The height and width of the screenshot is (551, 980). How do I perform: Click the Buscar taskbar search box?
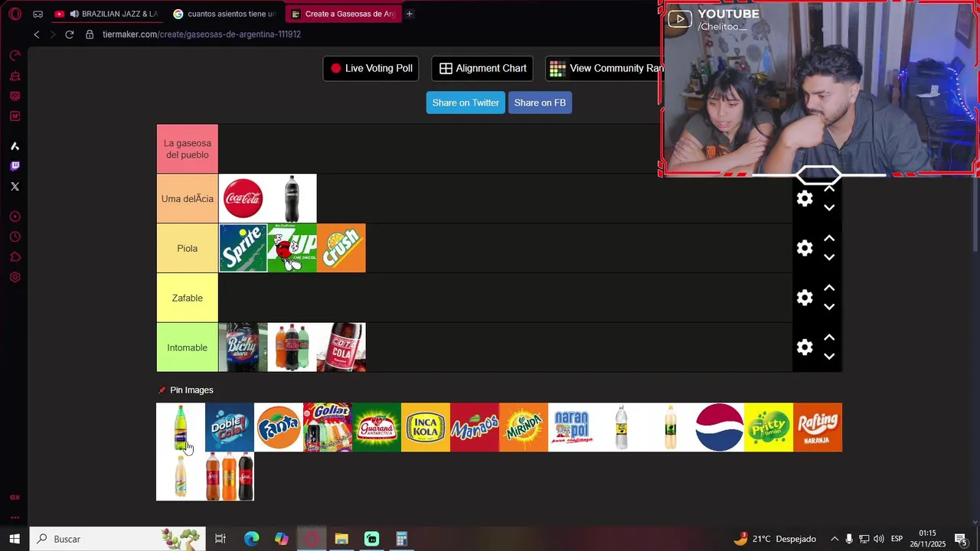click(x=118, y=539)
